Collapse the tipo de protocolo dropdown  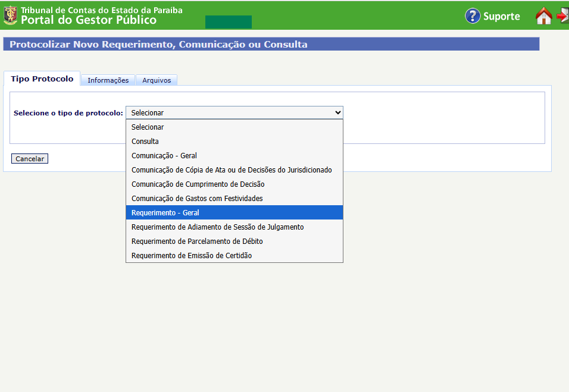pyautogui.click(x=235, y=113)
